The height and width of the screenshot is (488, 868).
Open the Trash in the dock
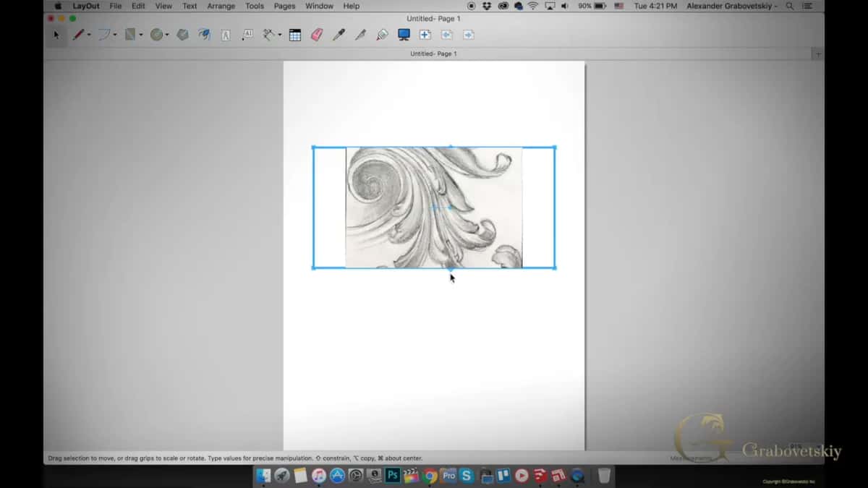pyautogui.click(x=604, y=476)
